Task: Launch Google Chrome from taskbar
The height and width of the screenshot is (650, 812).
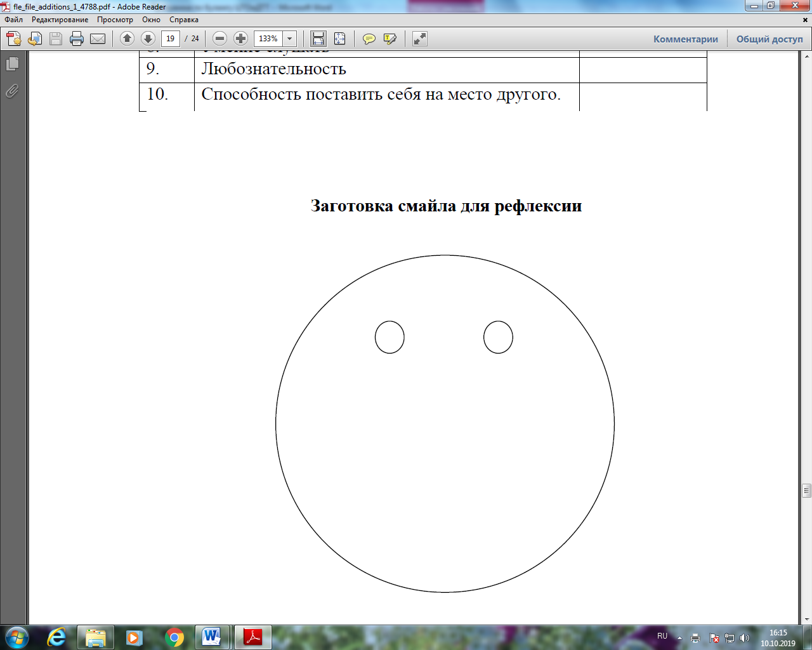Action: point(174,637)
